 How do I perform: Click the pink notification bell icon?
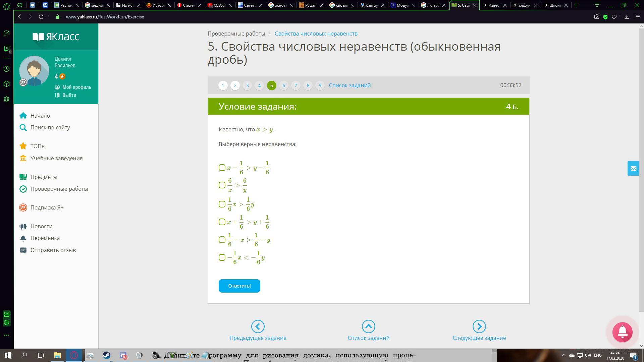(x=622, y=332)
